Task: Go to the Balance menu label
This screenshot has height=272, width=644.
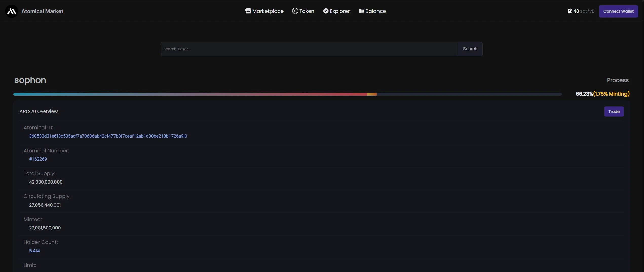Action: pos(375,11)
